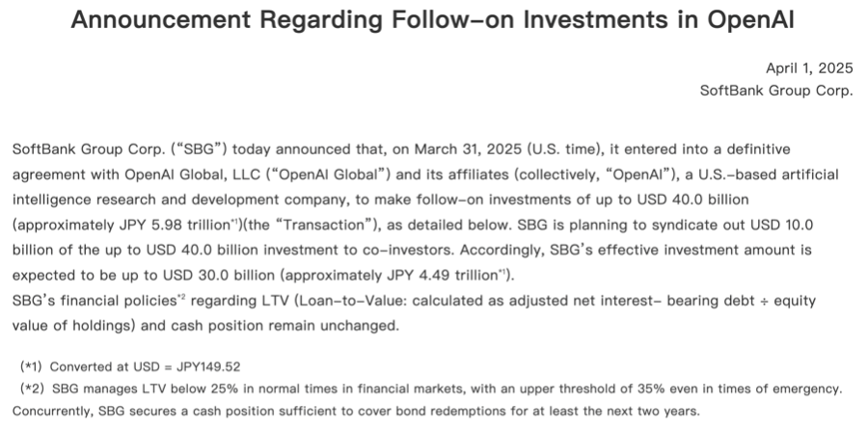The width and height of the screenshot is (868, 431).
Task: Click the (*2) footnote label
Action: (32, 389)
